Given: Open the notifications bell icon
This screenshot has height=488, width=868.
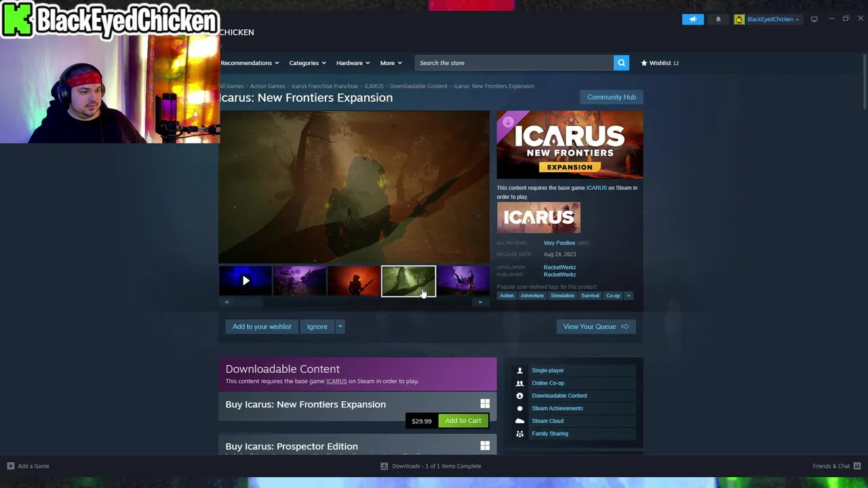Looking at the screenshot, I should pyautogui.click(x=718, y=19).
